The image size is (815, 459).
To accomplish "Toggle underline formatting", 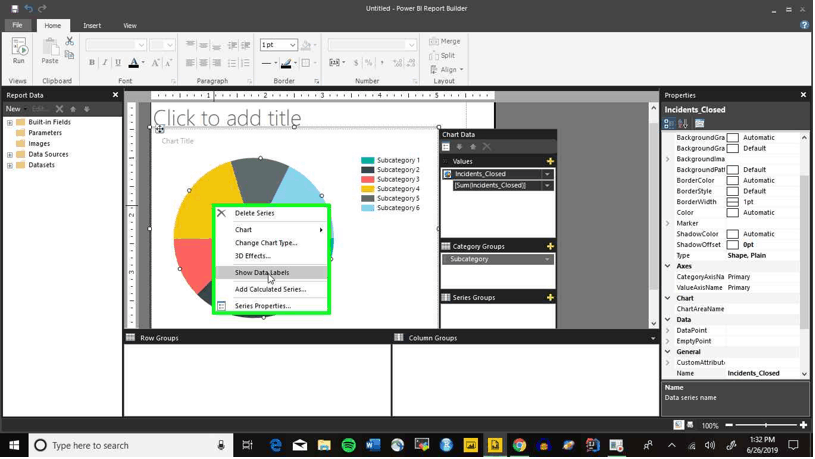I will click(x=118, y=62).
